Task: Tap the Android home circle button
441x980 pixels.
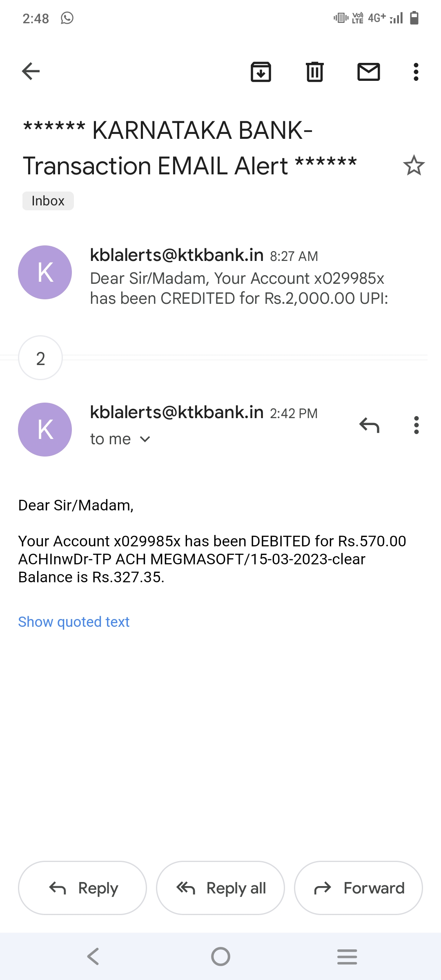Action: coord(220,956)
